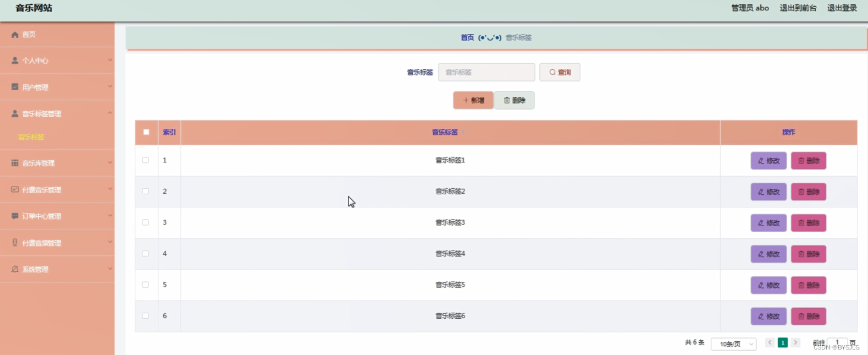
Task: Expand 系统管理 with its chevron
Action: [110, 269]
